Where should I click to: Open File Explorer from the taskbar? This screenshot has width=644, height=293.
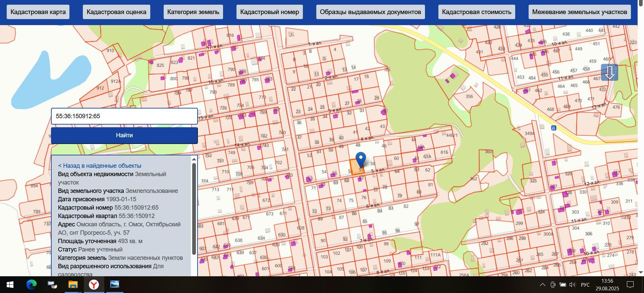73,285
